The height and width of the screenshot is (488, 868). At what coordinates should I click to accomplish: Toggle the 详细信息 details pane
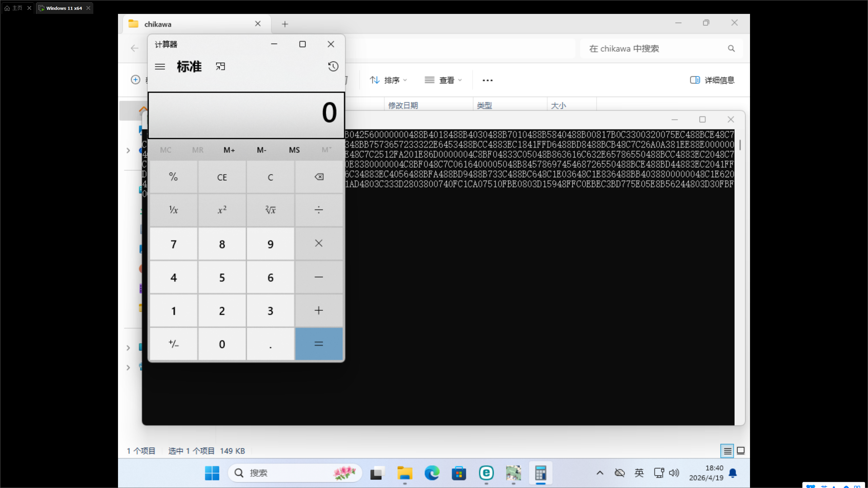coord(712,80)
